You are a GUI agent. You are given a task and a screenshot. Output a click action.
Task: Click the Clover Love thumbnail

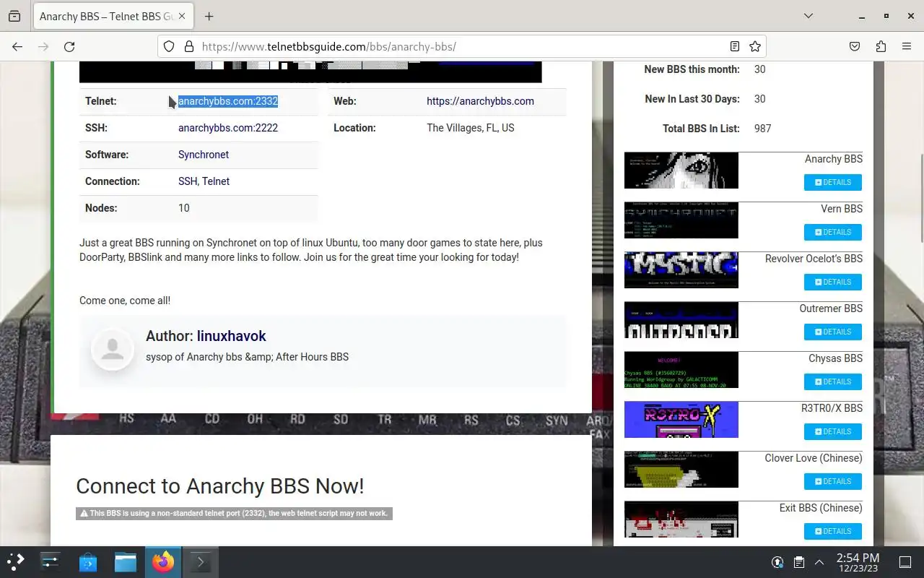[x=681, y=469]
